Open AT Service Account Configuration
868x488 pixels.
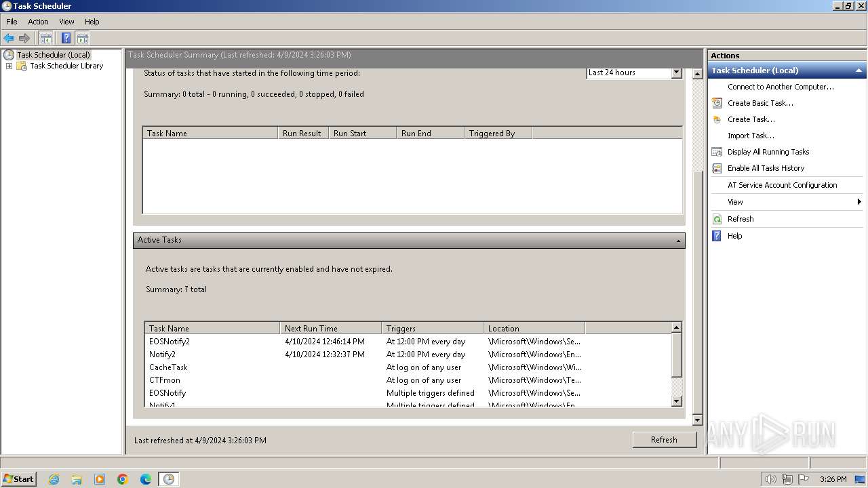click(782, 185)
